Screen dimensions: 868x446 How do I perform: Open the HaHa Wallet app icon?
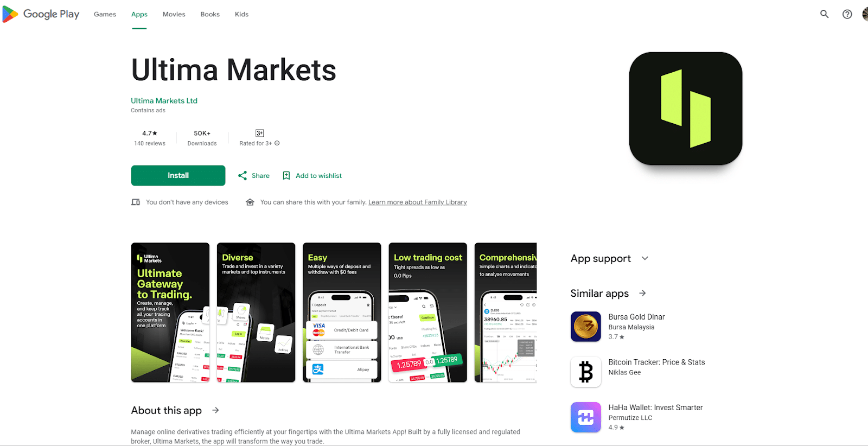tap(586, 417)
